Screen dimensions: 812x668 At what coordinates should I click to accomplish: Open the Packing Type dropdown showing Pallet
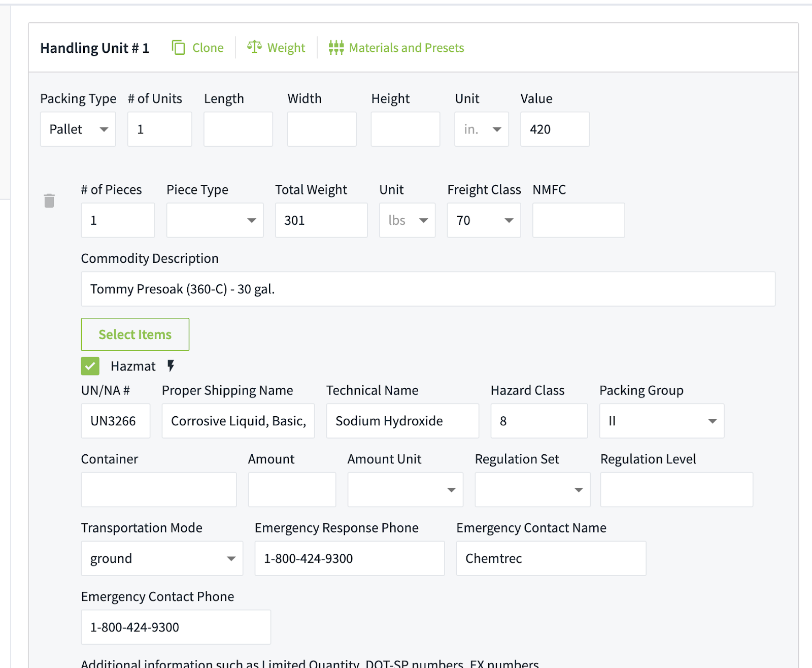78,129
